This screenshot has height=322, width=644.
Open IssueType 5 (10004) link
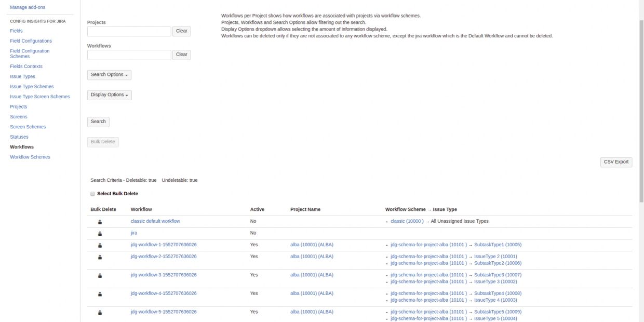495,319
